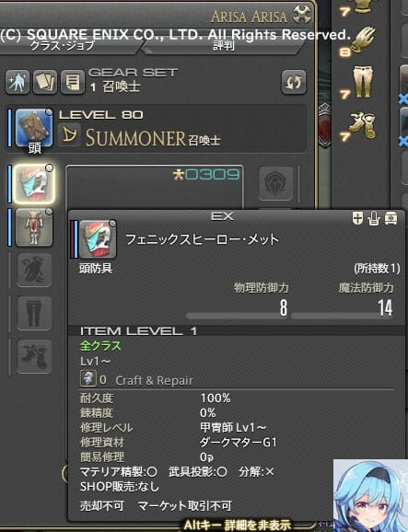Select the equipped Phoenix helmet head slot
408x532 pixels.
click(x=34, y=183)
